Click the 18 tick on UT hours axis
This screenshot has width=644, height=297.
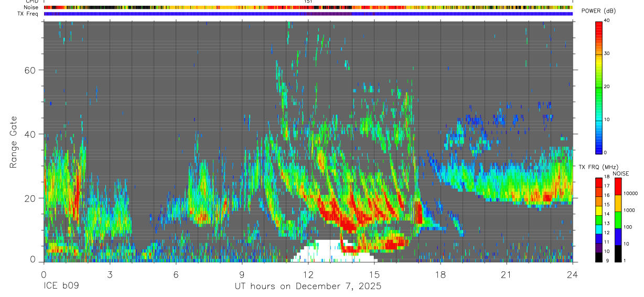[x=441, y=274]
